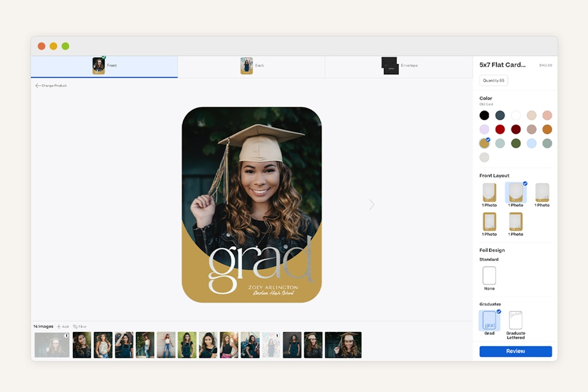Image resolution: width=588 pixels, height=392 pixels.
Task: Pick the fifth front layout option
Action: [x=516, y=222]
